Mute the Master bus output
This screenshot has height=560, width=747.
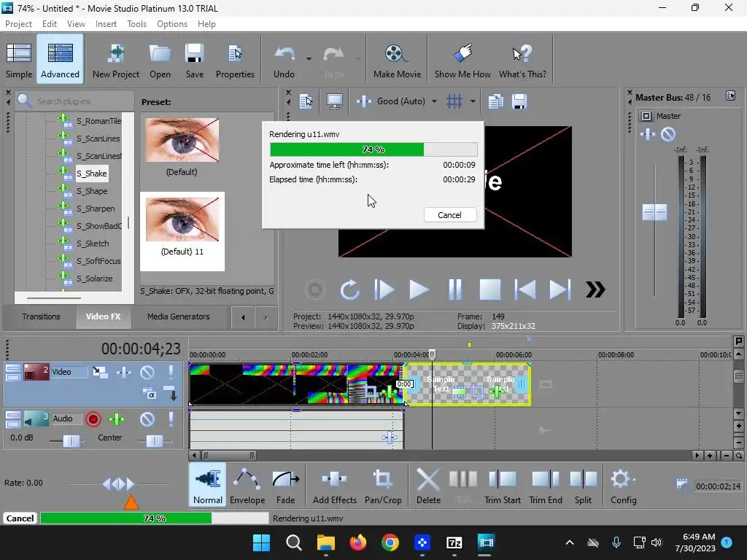coord(668,134)
